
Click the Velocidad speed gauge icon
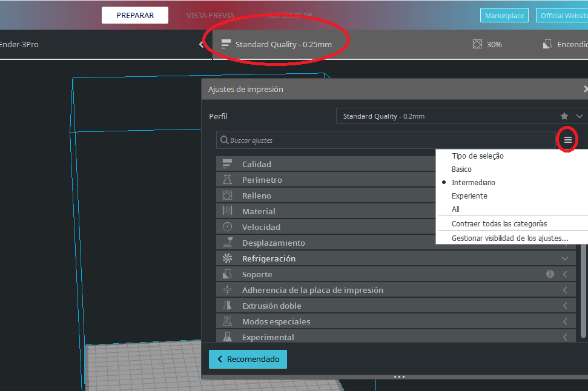click(x=227, y=227)
